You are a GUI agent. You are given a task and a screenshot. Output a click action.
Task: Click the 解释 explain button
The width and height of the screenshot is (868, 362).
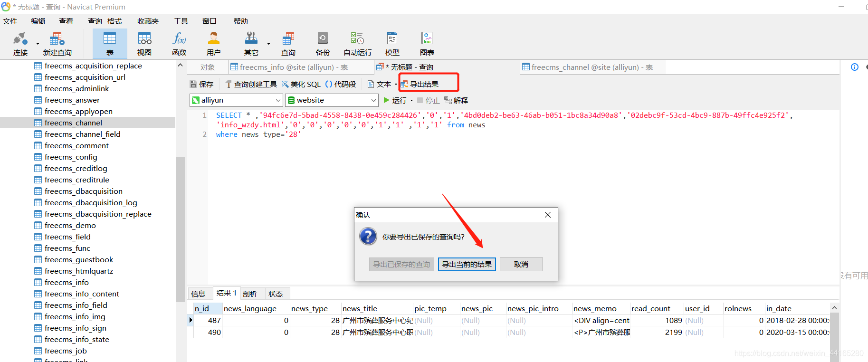(x=456, y=100)
